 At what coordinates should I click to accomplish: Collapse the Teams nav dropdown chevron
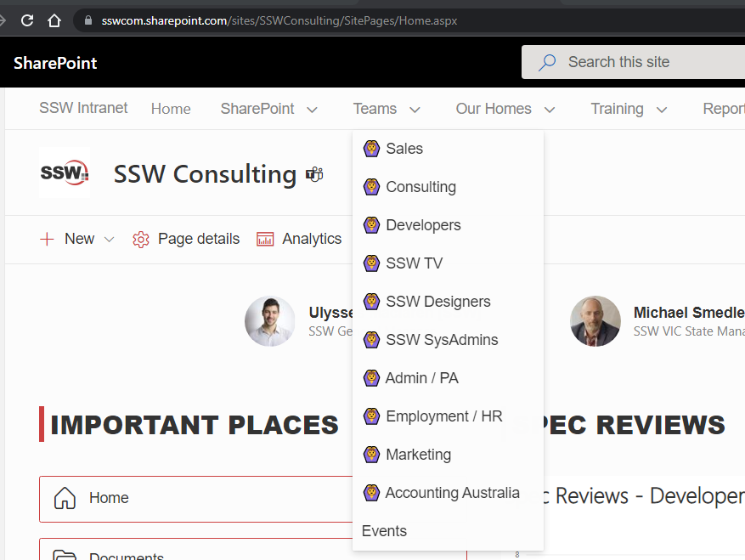(415, 110)
